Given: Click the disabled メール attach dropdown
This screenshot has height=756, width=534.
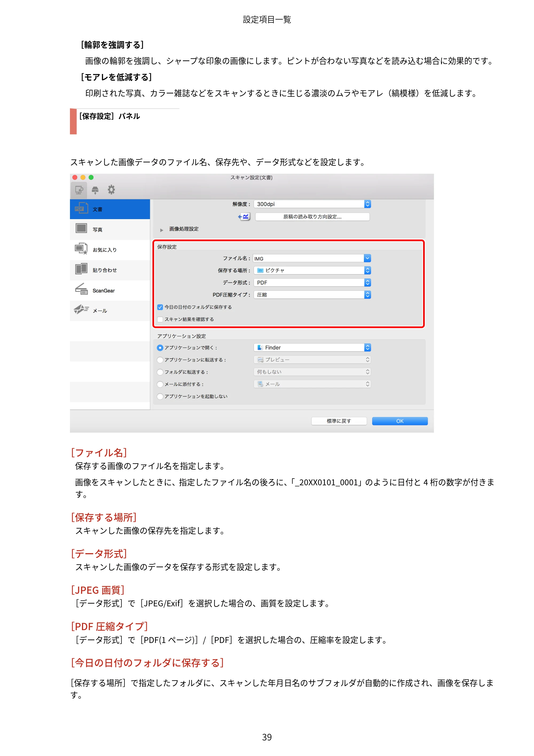Looking at the screenshot, I should 312,384.
